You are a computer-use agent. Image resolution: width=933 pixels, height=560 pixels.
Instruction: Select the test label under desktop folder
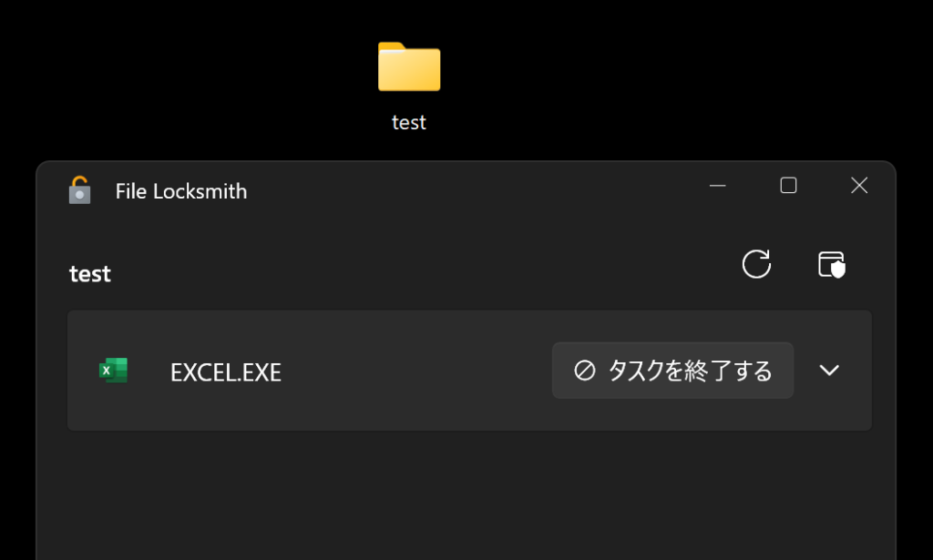[x=409, y=122]
